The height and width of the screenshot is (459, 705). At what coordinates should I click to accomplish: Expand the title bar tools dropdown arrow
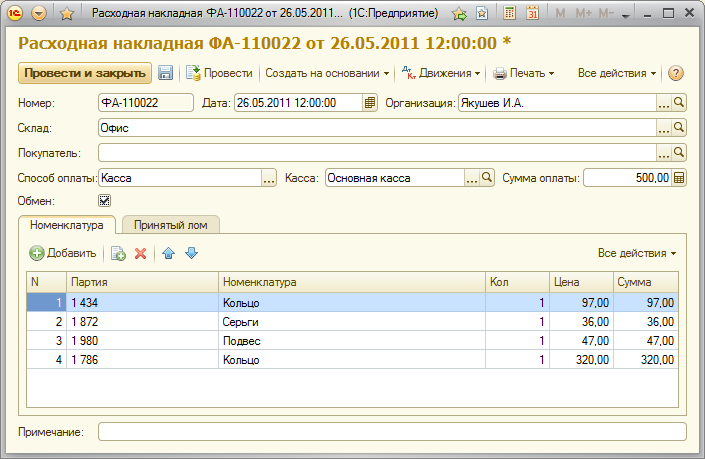pos(625,16)
